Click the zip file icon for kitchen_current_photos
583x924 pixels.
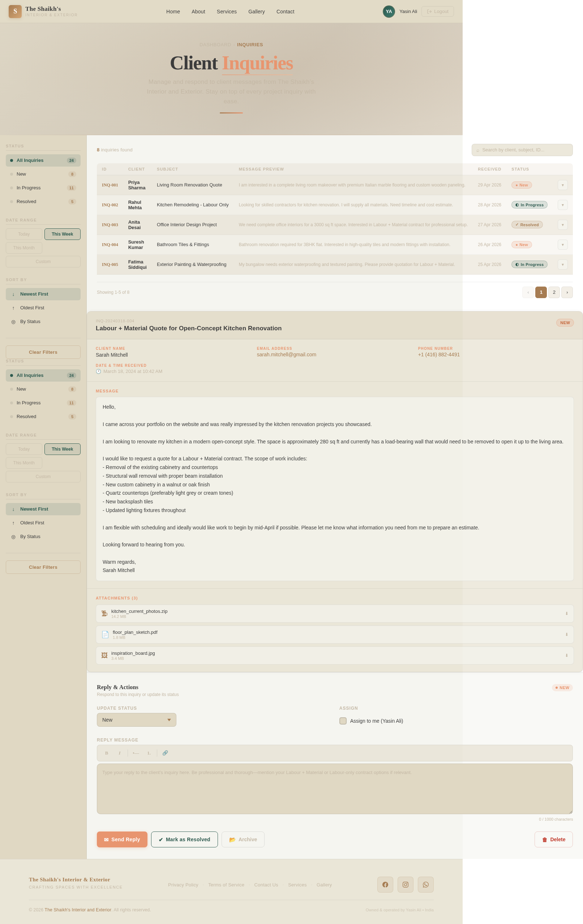(104, 614)
